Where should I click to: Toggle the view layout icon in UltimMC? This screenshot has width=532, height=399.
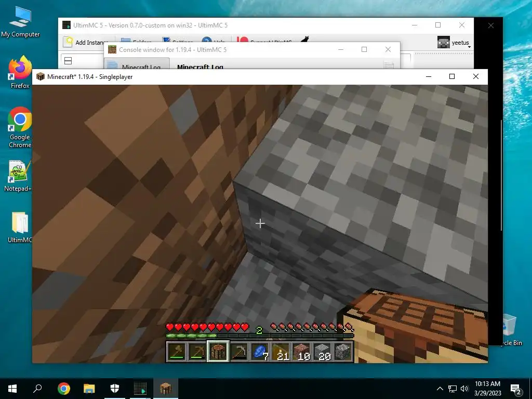(68, 61)
